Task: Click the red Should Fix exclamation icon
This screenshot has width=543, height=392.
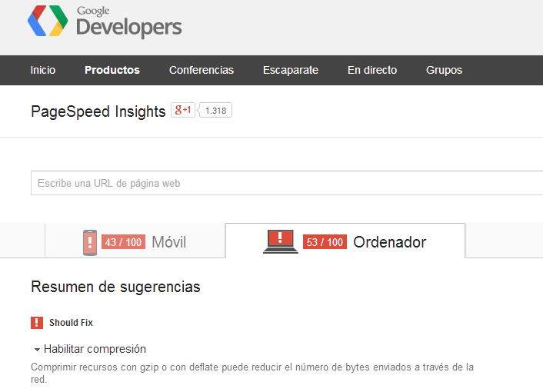Action: [37, 323]
